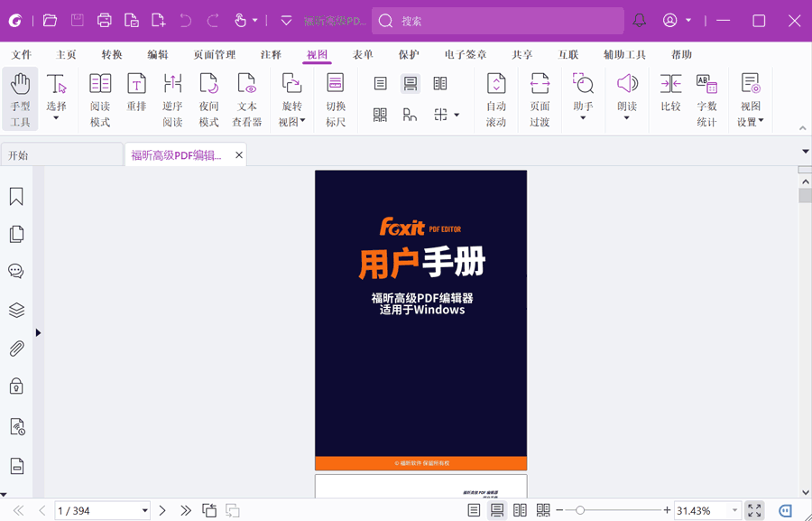Screen dimensions: 812x521
Task: Click the zoom slider handle
Action: pos(580,511)
